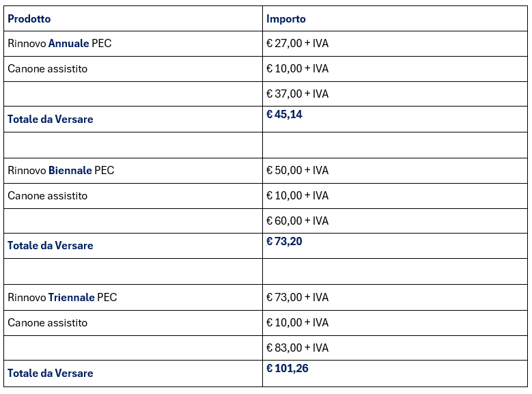Click the € 50,00 + IVA amount
Screen dimensions: 532x394
tap(297, 170)
